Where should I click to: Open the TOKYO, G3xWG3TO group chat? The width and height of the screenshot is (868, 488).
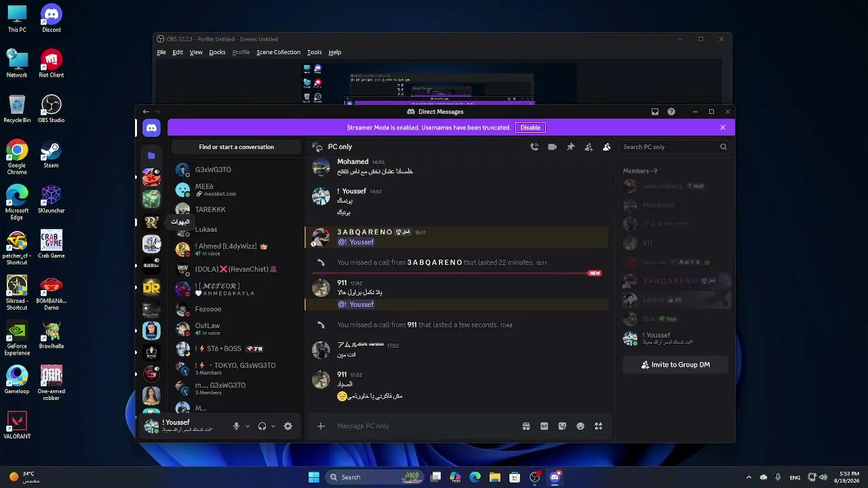tap(237, 369)
